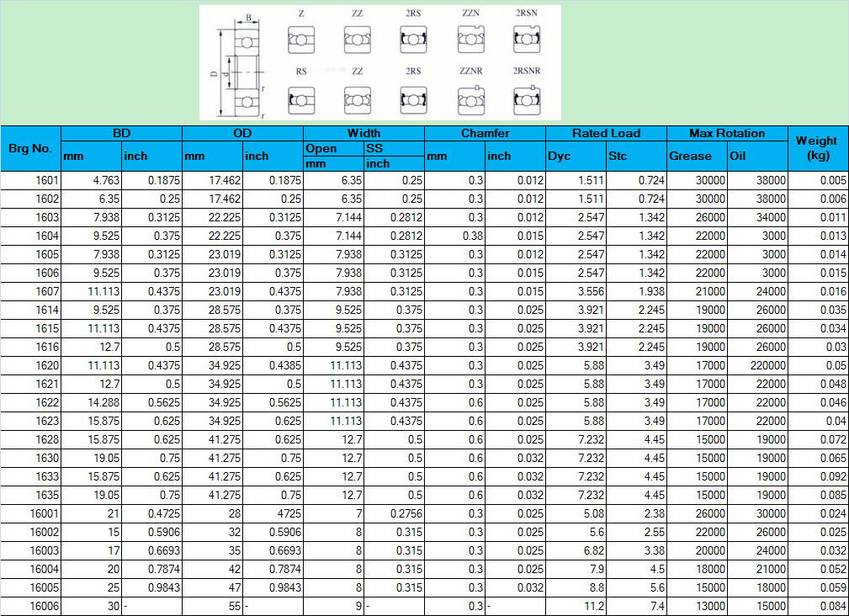The height and width of the screenshot is (616, 849).
Task: Click the Z type bearing diagram
Action: tap(301, 40)
